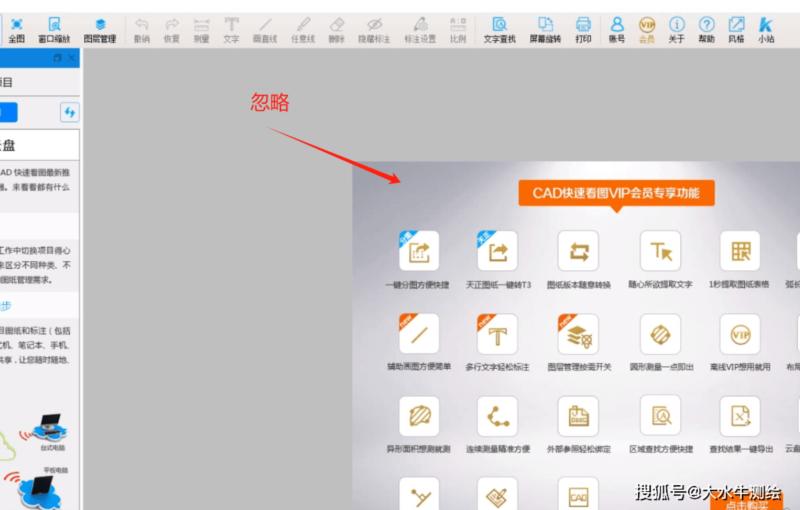This screenshot has height=510, width=800.
Task: Click the 天正图纸一键转T3 feature icon
Action: coord(497,250)
